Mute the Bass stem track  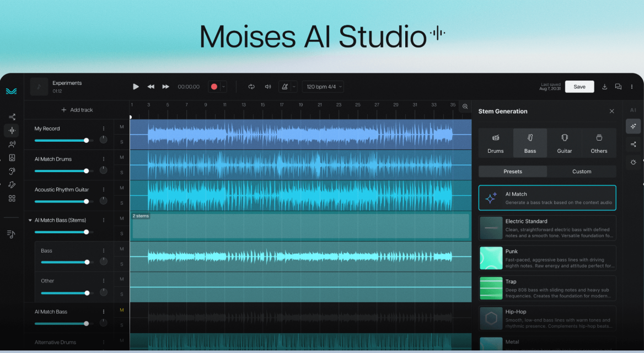coord(121,249)
